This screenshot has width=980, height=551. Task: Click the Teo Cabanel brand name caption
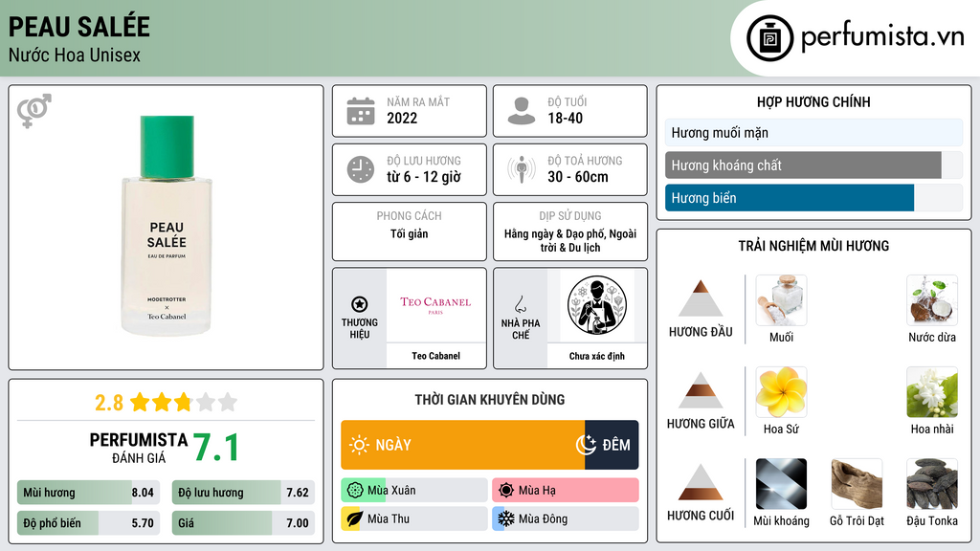pos(435,356)
